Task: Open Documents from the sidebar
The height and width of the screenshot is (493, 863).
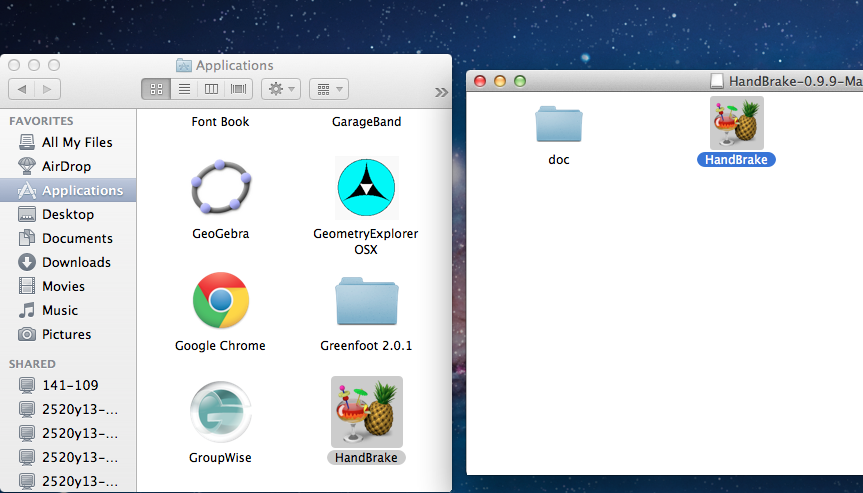Action: 68,238
